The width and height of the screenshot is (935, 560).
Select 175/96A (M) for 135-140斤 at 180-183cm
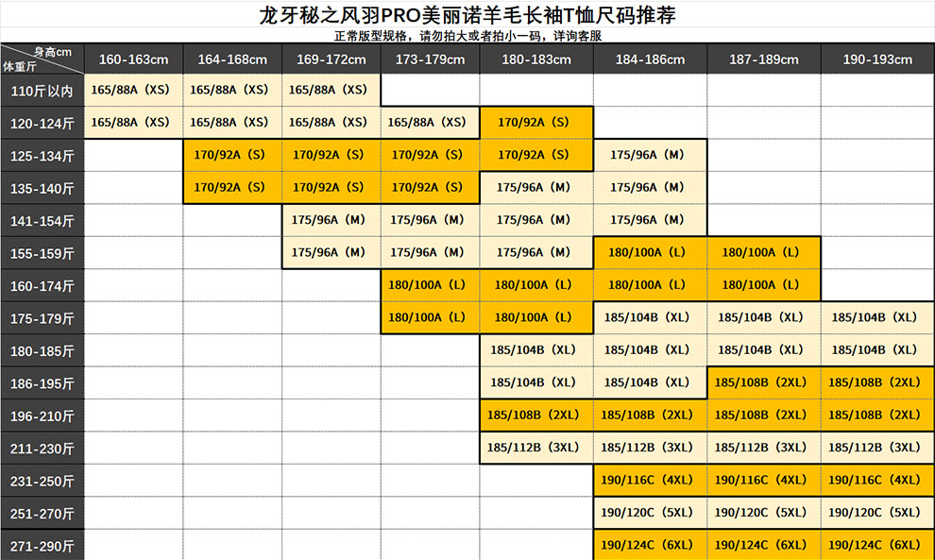point(536,187)
